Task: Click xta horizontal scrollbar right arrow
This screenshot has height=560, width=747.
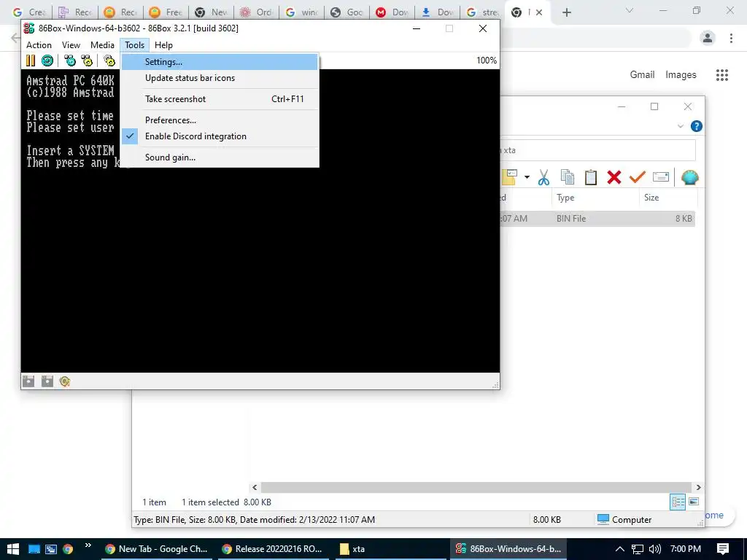Action: tap(698, 487)
